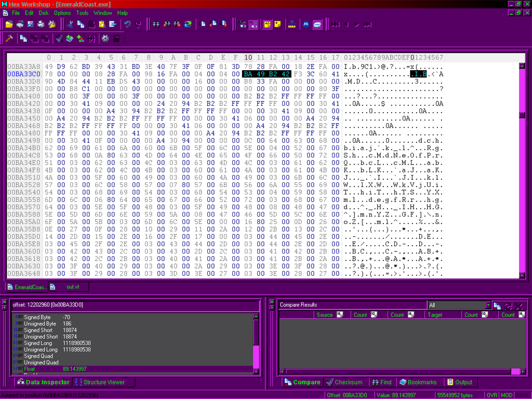The height and width of the screenshot is (399, 532).
Task: Click the Goto document icon
Action: click(203, 24)
